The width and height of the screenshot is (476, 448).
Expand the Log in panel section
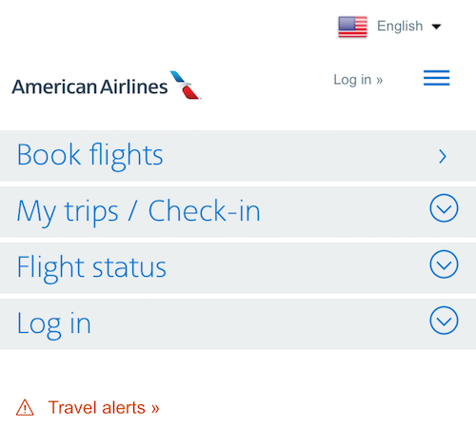(238, 324)
